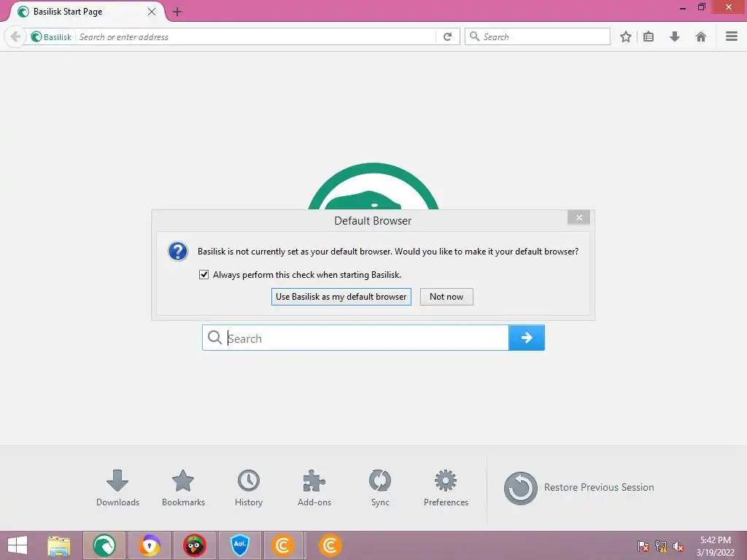Click the first orange C taskbar icon
This screenshot has height=560, width=747.
tap(283, 545)
